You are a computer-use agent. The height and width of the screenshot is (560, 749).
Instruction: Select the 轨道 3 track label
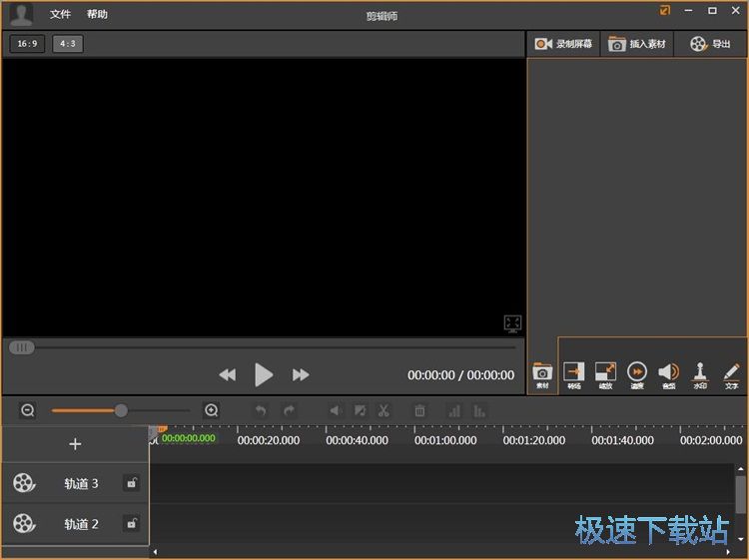[x=81, y=483]
